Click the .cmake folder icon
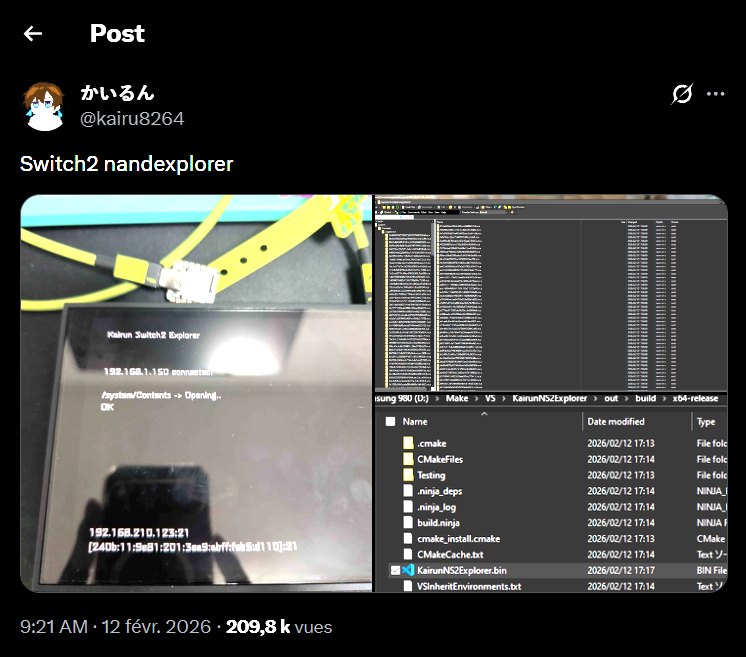This screenshot has width=746, height=657. point(408,443)
